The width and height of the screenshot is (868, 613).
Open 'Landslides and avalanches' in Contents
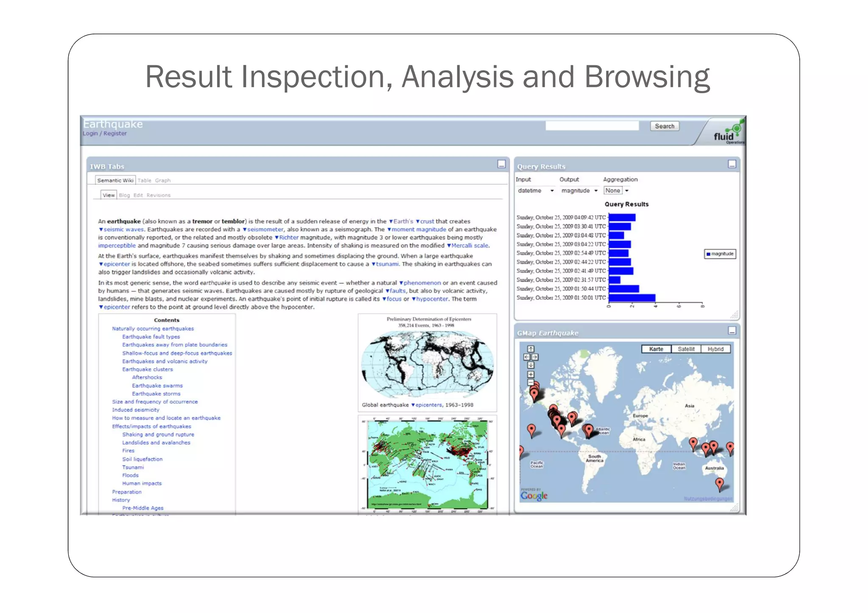156,443
